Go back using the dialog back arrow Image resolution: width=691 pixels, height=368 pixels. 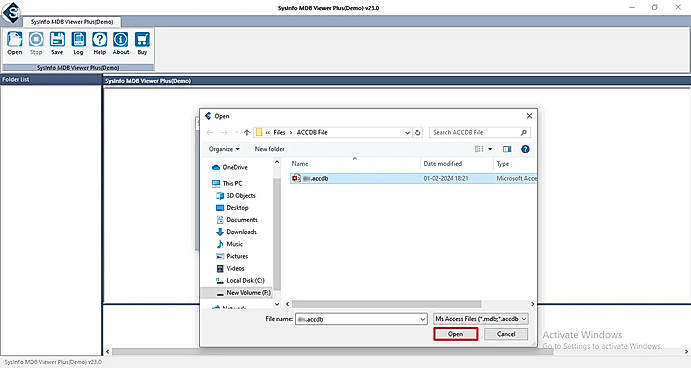pos(210,132)
